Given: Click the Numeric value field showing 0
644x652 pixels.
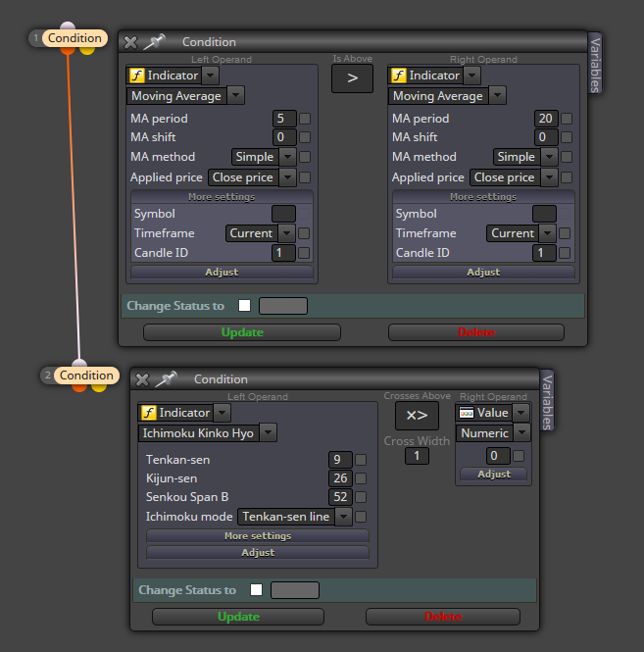Looking at the screenshot, I should (x=498, y=456).
